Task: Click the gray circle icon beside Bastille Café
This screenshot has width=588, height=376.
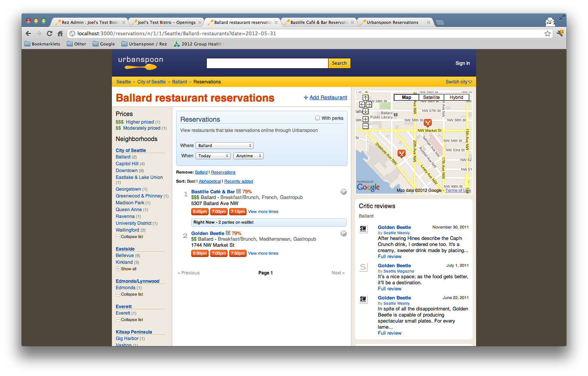Action: (344, 192)
